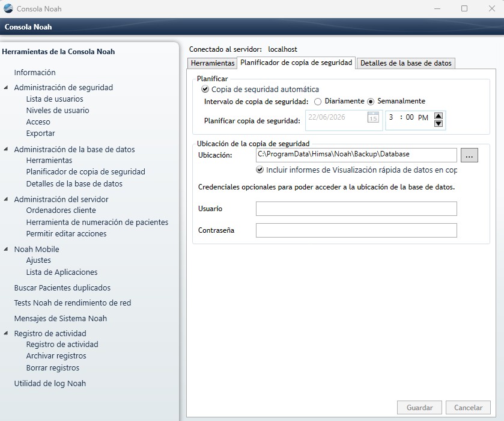The image size is (504, 421).
Task: Open Tests Noah de rendimiento de red
Action: click(73, 303)
